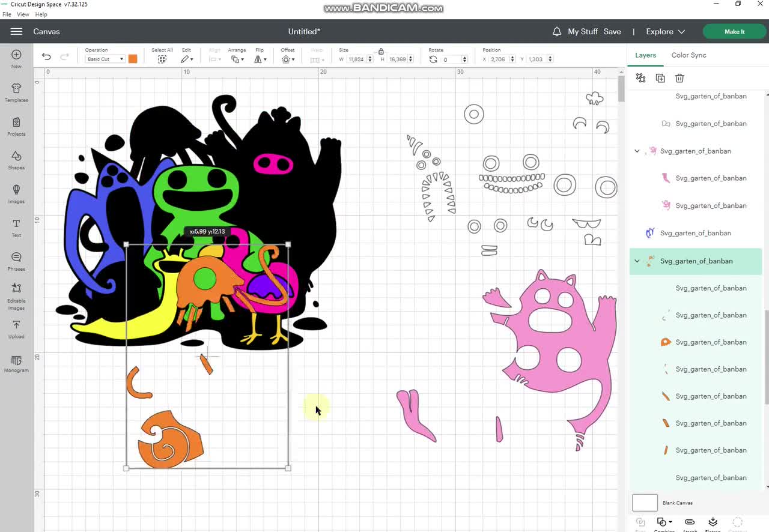
Task: Toggle the size aspect ratio lock
Action: pyautogui.click(x=381, y=52)
